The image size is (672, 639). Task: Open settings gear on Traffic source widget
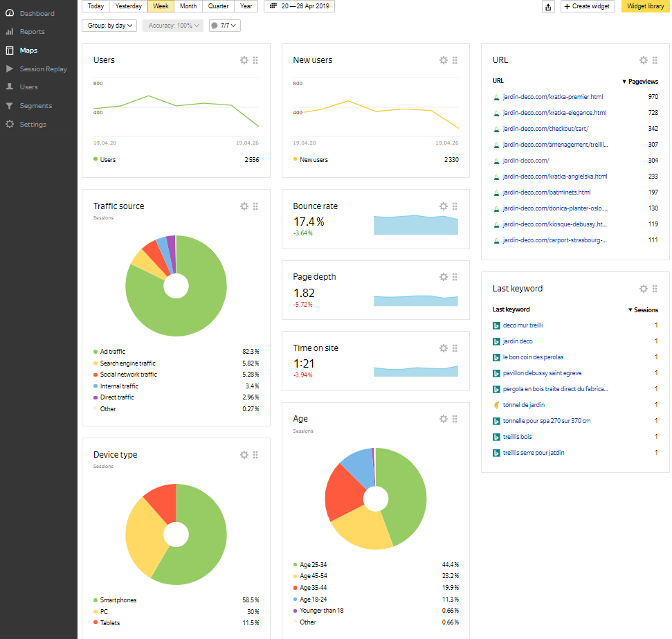244,207
